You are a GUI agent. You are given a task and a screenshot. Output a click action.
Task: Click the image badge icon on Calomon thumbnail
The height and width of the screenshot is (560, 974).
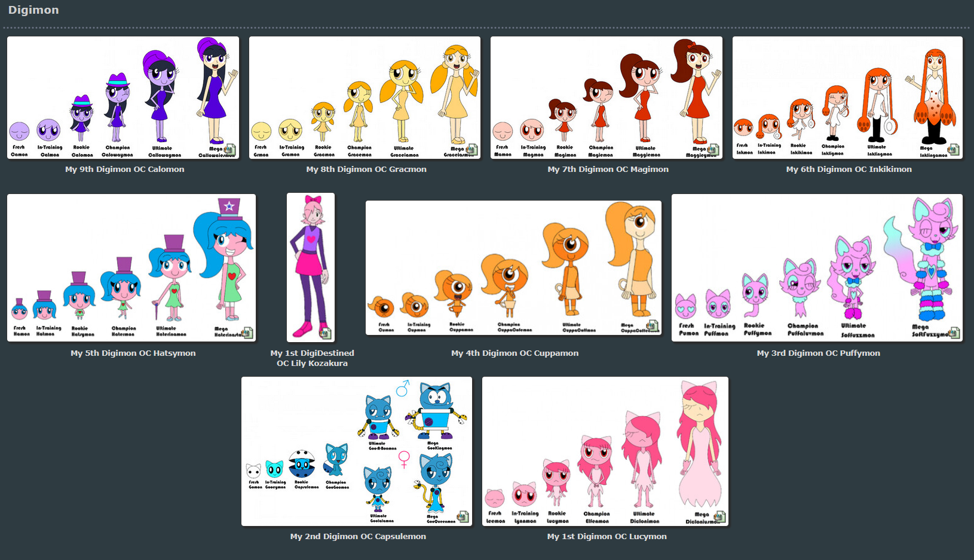[230, 150]
